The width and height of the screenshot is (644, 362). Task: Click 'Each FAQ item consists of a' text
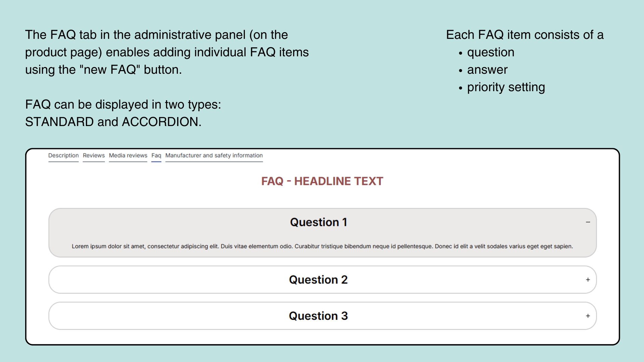(x=525, y=35)
